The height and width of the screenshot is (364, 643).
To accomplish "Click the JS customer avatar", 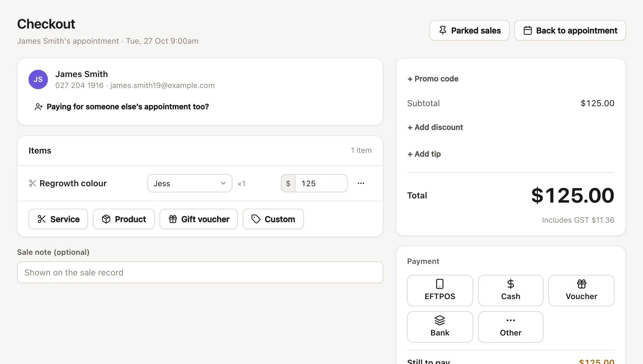I will tap(38, 79).
